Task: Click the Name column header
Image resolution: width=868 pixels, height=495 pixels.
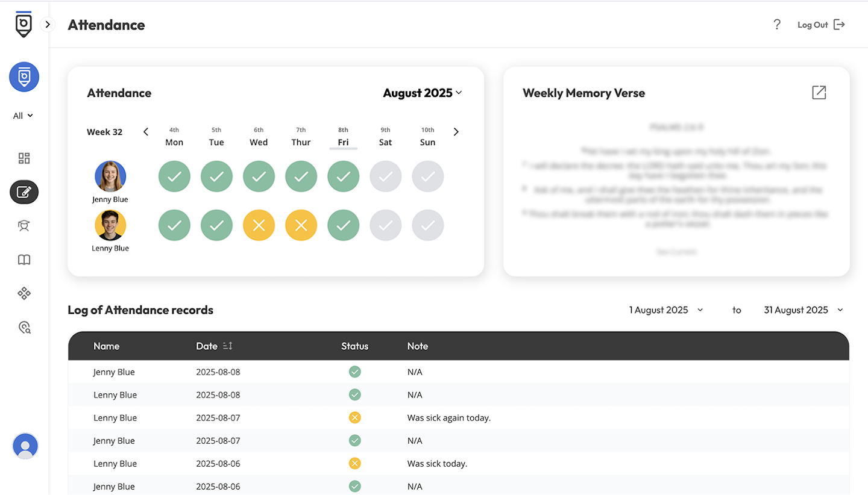Action: 106,346
